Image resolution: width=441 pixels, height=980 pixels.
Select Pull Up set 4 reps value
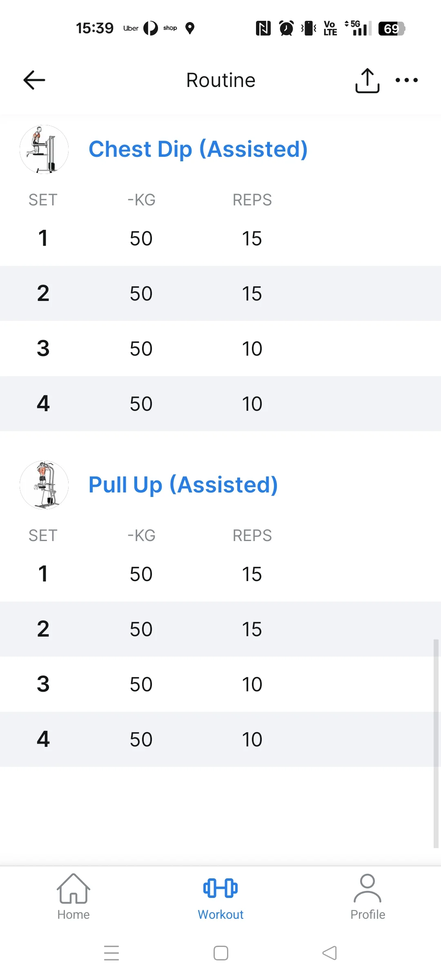pos(252,739)
